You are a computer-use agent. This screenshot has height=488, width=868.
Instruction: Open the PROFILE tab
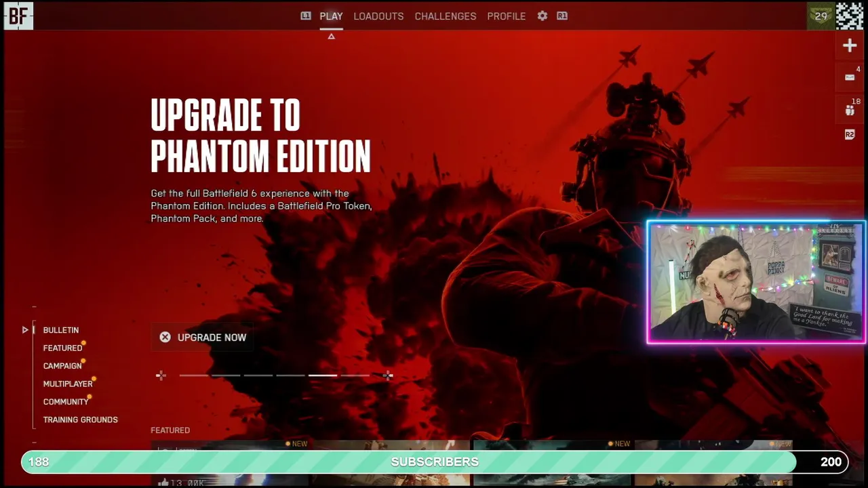pyautogui.click(x=507, y=16)
